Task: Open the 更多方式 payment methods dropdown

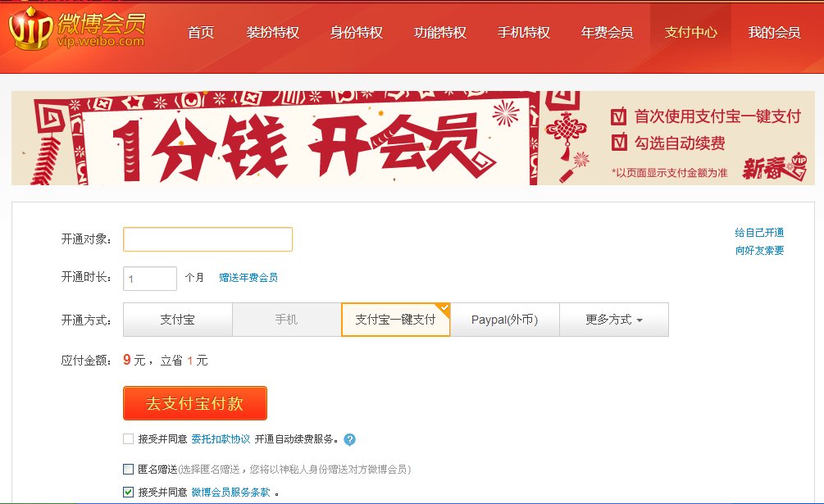Action: [614, 320]
